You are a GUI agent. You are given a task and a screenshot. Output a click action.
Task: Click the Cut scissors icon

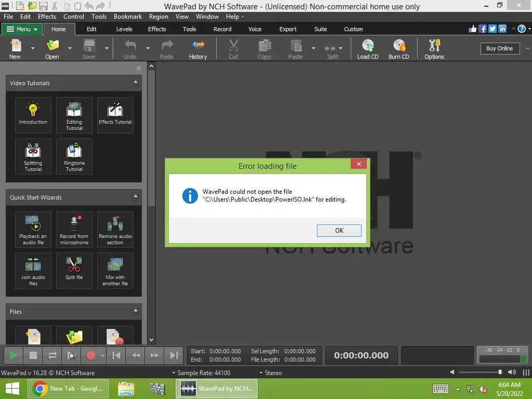pyautogui.click(x=233, y=49)
